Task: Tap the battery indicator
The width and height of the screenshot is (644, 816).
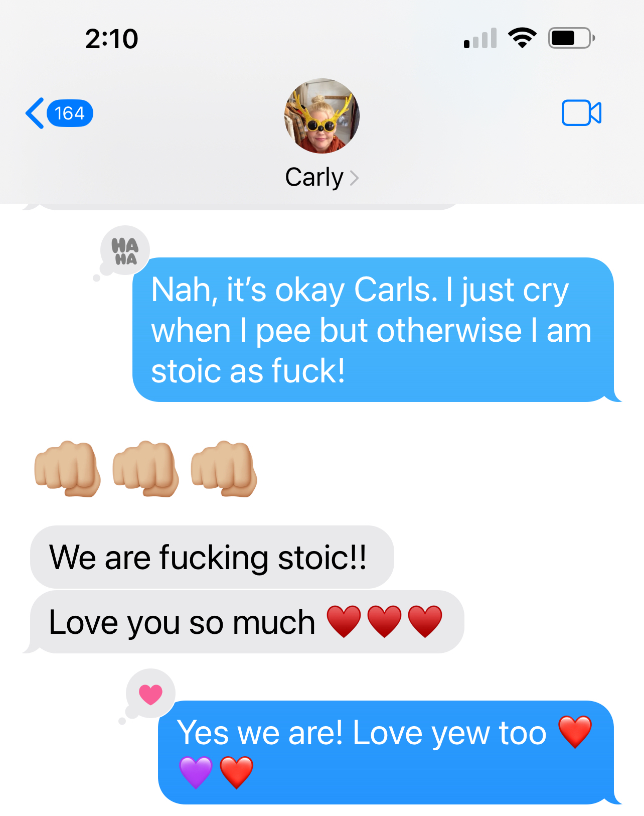Action: coord(572,38)
